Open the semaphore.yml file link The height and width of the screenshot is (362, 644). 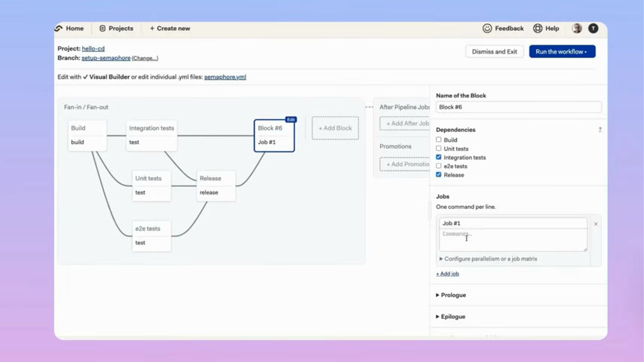click(x=225, y=77)
